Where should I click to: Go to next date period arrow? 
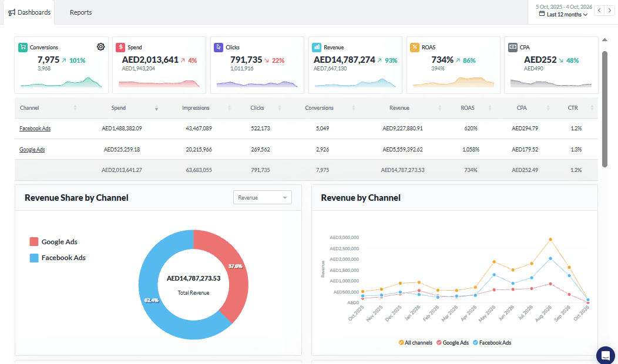pos(609,11)
